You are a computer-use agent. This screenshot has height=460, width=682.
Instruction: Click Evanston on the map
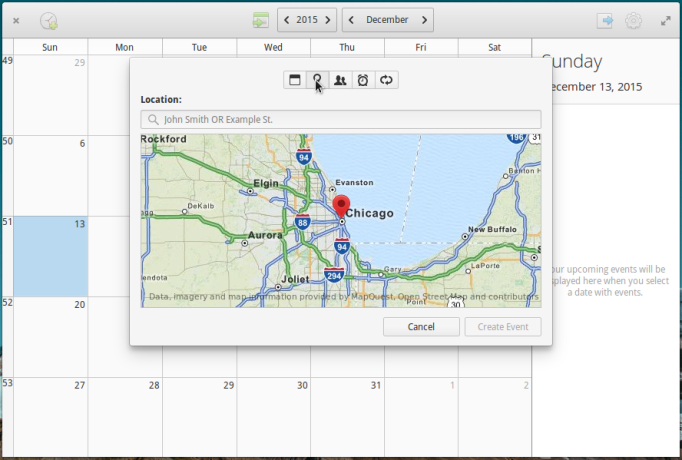click(354, 183)
